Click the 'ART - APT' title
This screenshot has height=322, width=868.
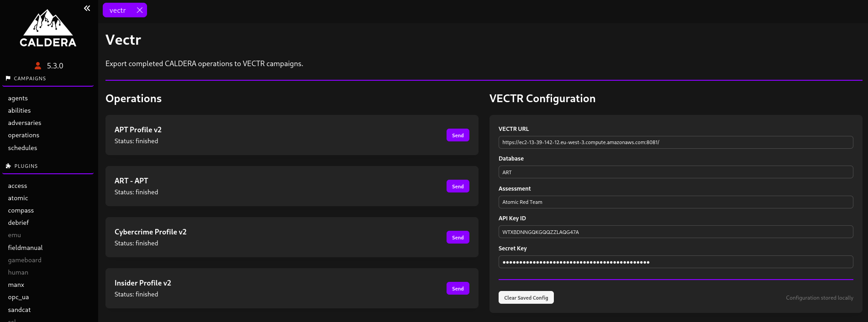(x=132, y=181)
